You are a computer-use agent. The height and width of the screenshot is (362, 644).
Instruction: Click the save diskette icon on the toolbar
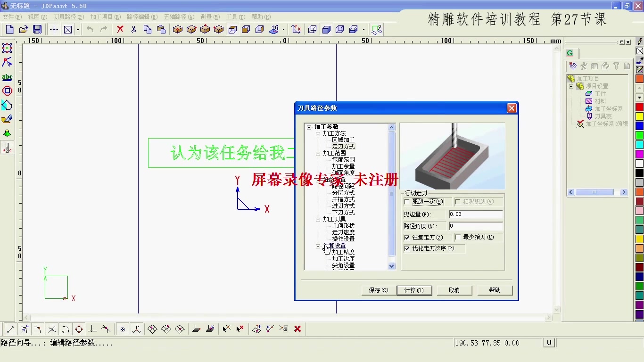click(x=37, y=29)
